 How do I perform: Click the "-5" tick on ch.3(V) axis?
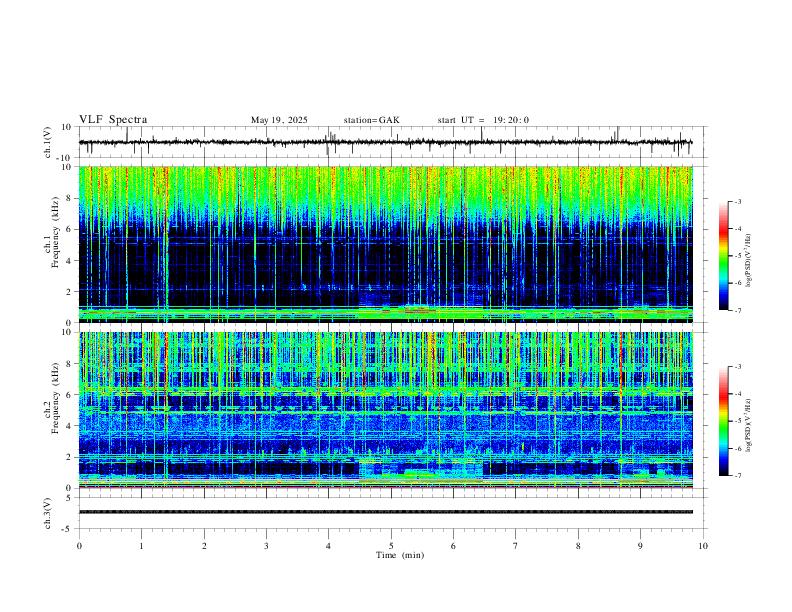(68, 529)
